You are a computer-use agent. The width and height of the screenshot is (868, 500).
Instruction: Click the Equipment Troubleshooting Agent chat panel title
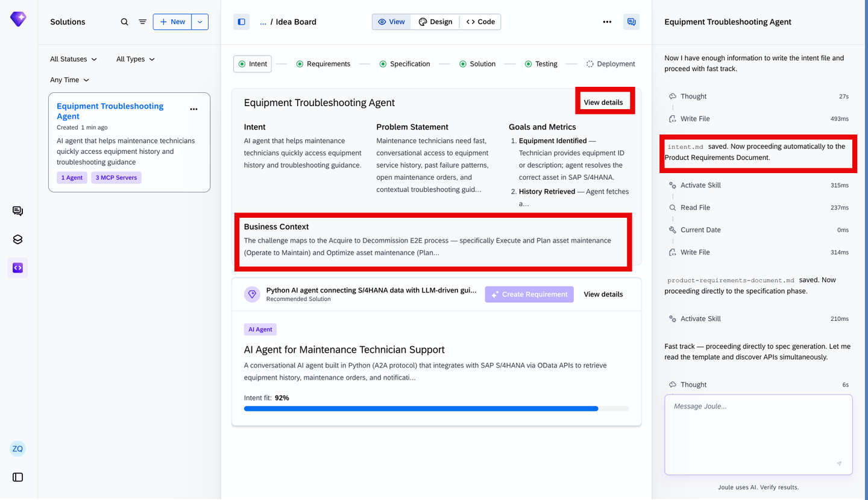point(728,22)
